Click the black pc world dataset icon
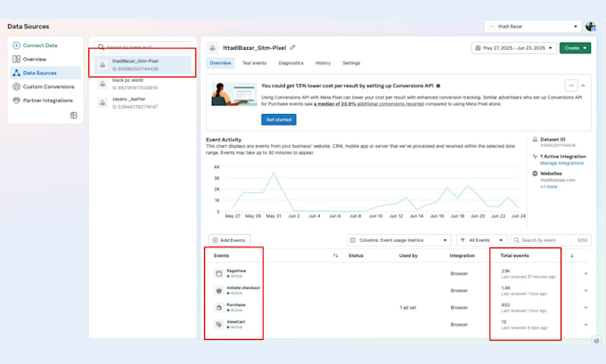 [102, 84]
